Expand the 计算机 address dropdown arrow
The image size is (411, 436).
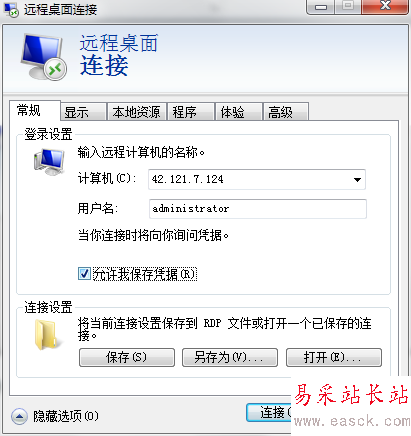(x=357, y=180)
